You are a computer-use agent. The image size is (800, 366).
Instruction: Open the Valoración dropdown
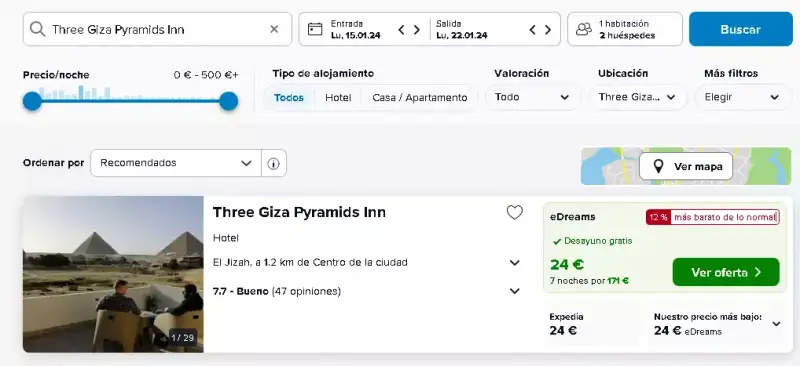click(533, 97)
